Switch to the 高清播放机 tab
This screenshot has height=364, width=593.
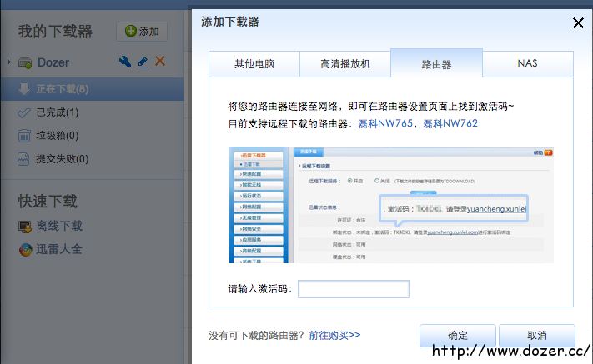[x=345, y=64]
